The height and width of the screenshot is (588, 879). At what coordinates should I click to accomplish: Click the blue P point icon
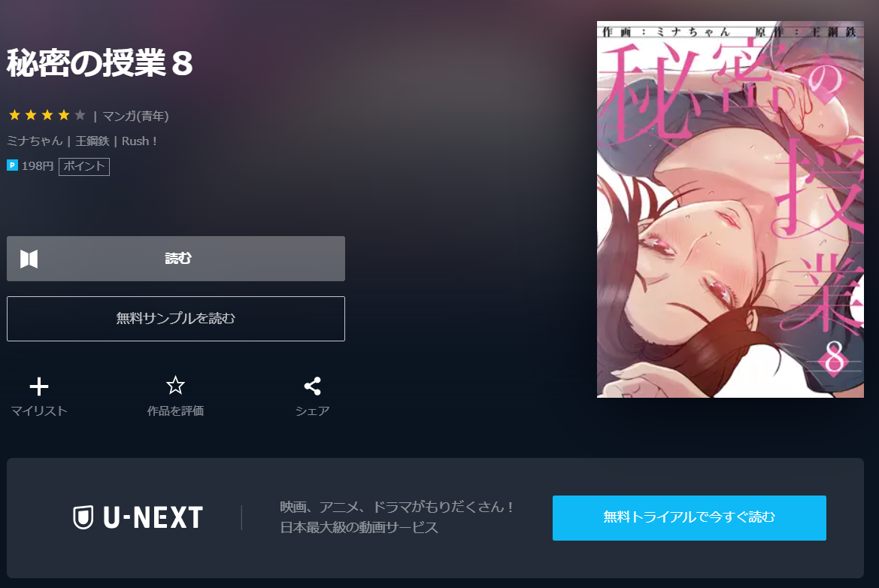point(12,165)
